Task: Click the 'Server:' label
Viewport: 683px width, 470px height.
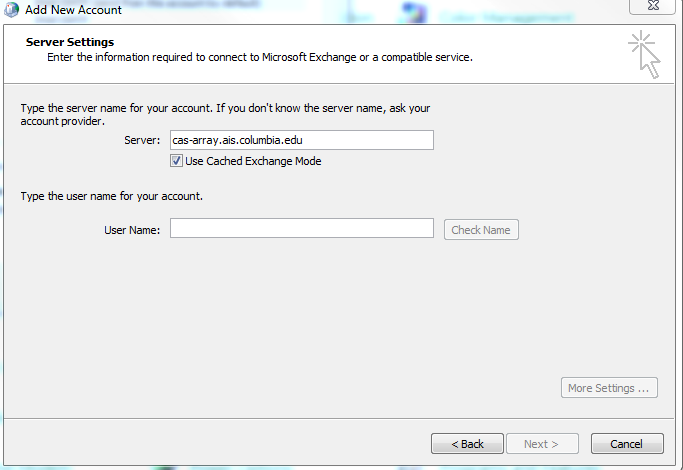Action: point(142,140)
